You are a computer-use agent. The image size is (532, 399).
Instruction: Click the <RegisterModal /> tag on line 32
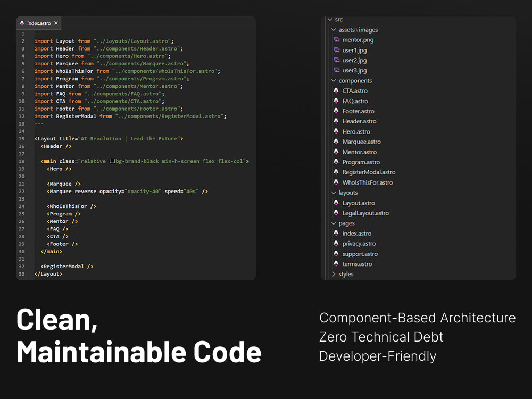(x=67, y=267)
